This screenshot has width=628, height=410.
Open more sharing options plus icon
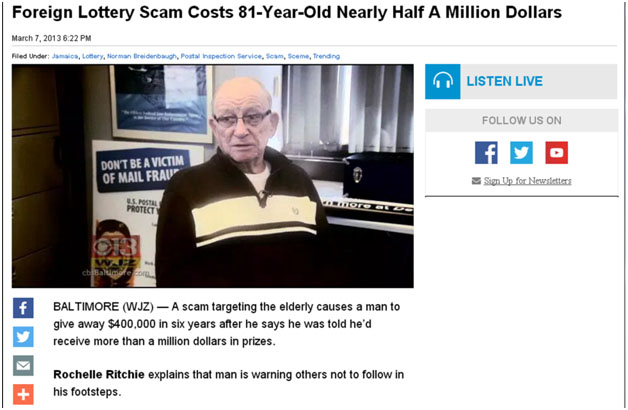(23, 394)
